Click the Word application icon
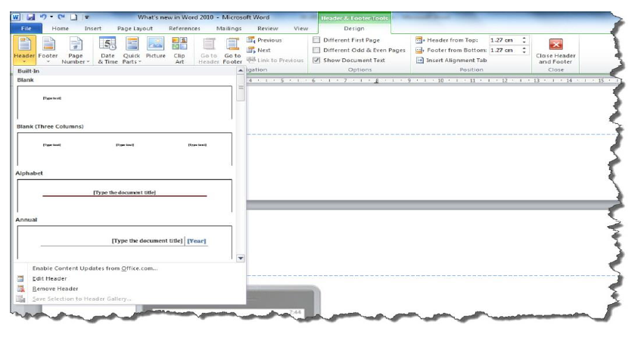Image resolution: width=644 pixels, height=341 pixels. click(16, 17)
